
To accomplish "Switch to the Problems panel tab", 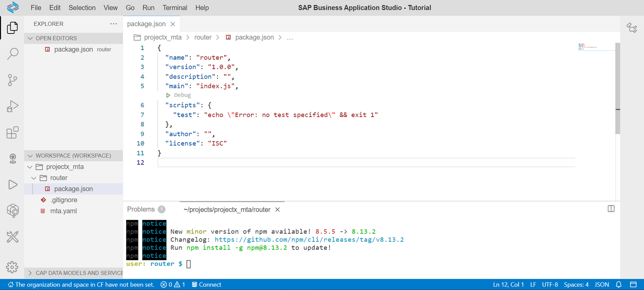I will click(x=146, y=210).
